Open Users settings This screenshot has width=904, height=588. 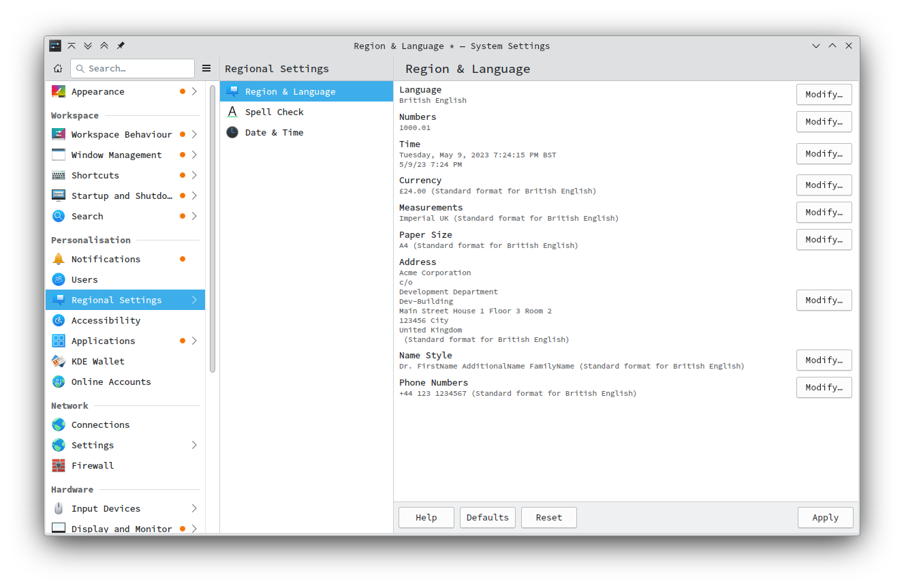125,279
